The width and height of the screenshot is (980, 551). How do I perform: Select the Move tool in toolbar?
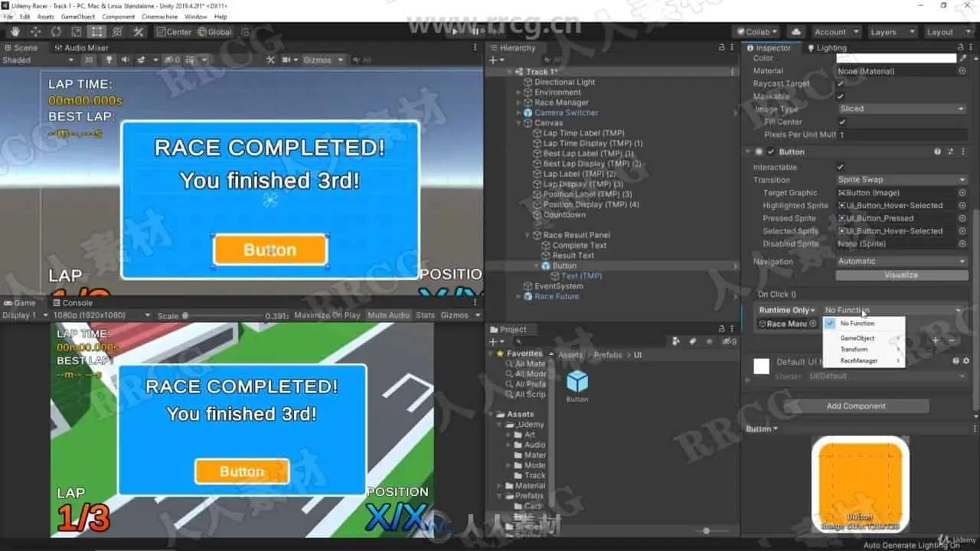[36, 31]
